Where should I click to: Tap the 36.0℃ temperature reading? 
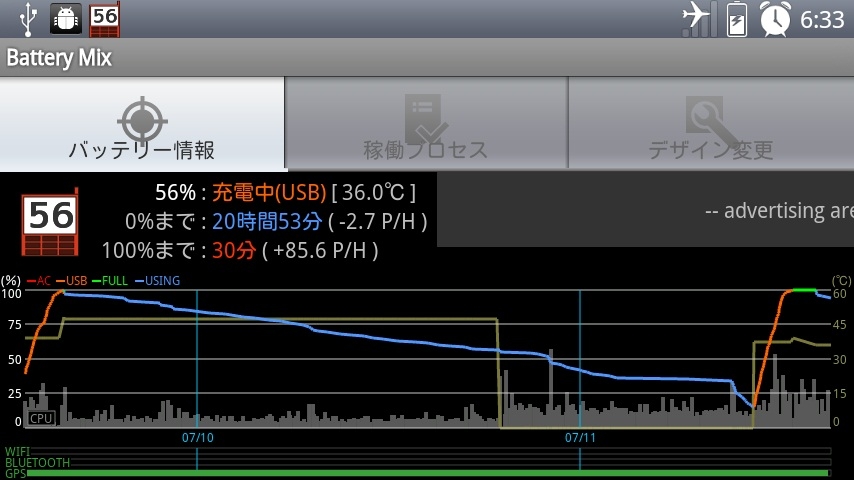tap(373, 192)
